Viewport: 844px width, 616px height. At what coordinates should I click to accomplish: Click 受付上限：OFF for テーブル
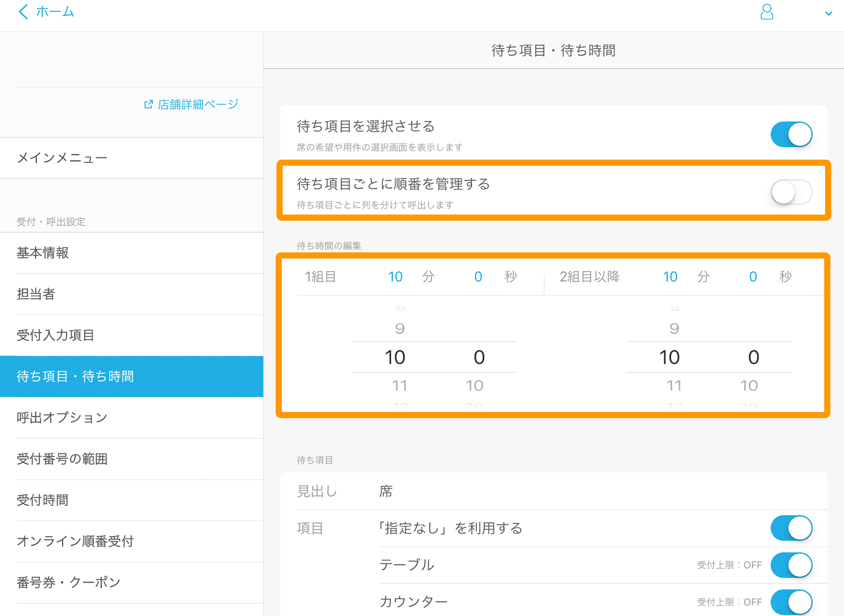729,565
